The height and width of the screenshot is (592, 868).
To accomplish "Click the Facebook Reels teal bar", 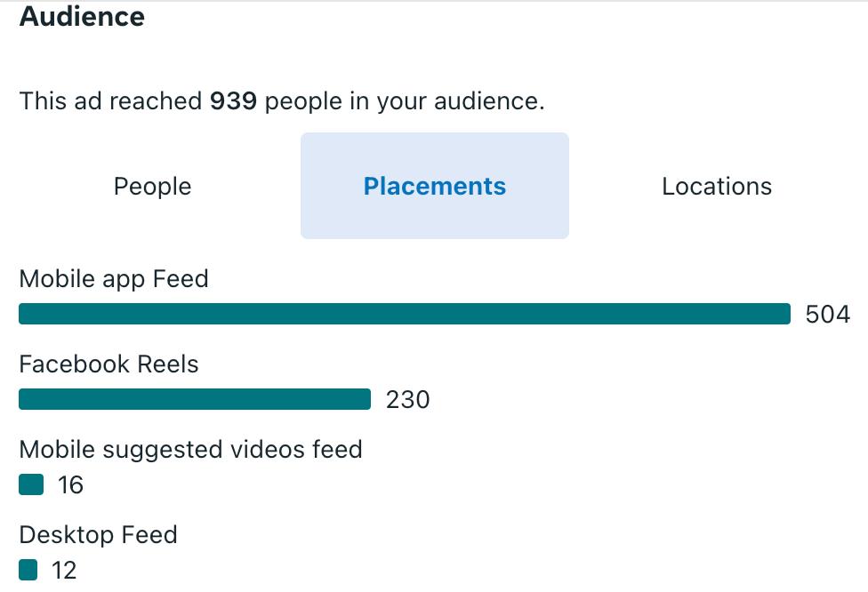I will click(x=194, y=399).
